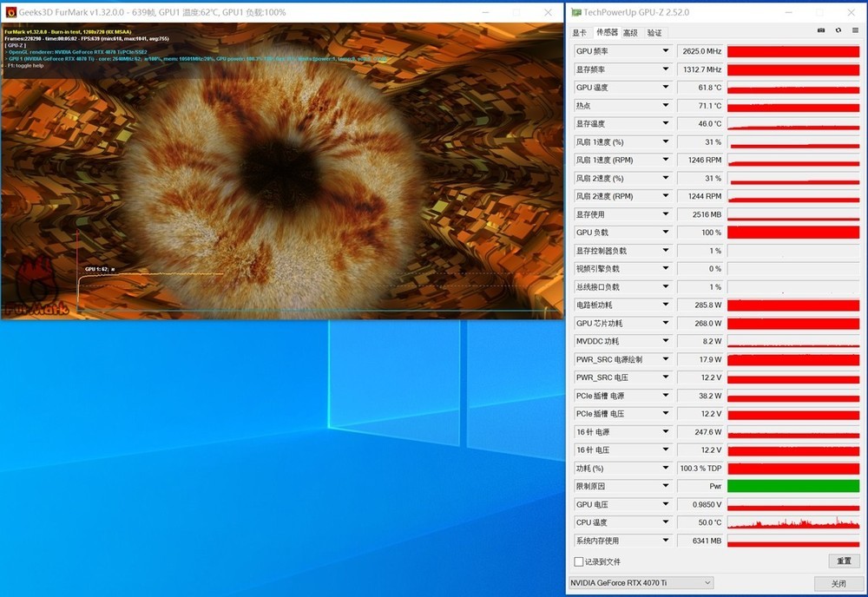The height and width of the screenshot is (597, 868).
Task: Open the GPU-Z hamburger menu icon
Action: pos(855,30)
